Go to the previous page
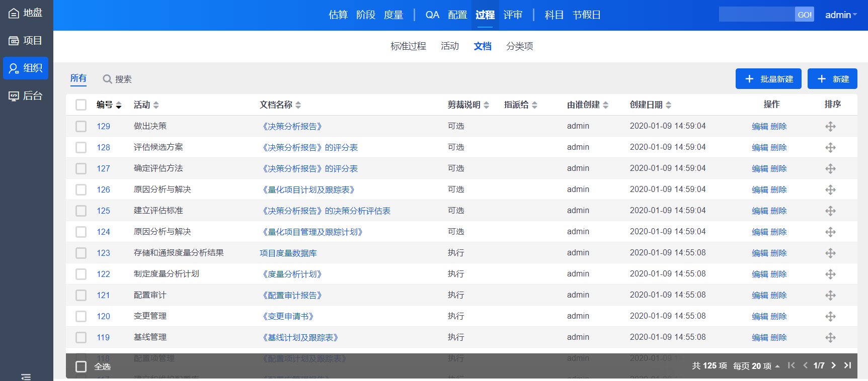Image resolution: width=868 pixels, height=381 pixels. click(806, 365)
